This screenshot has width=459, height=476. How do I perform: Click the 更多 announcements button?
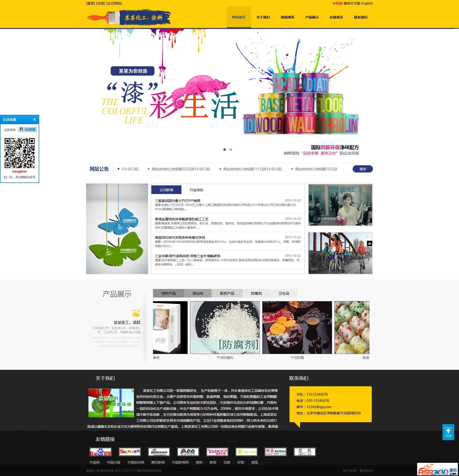[362, 169]
